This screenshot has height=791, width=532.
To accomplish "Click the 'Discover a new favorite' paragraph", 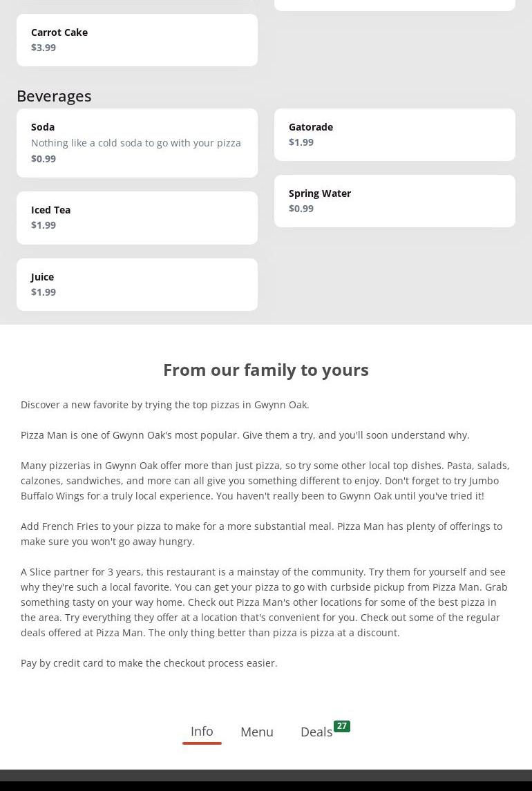I will tap(165, 405).
